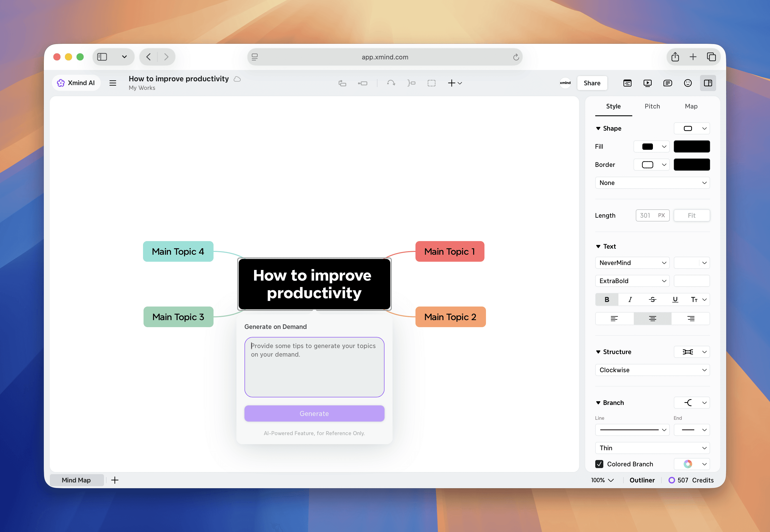770x532 pixels.
Task: Add a relationship arrow
Action: (x=391, y=83)
